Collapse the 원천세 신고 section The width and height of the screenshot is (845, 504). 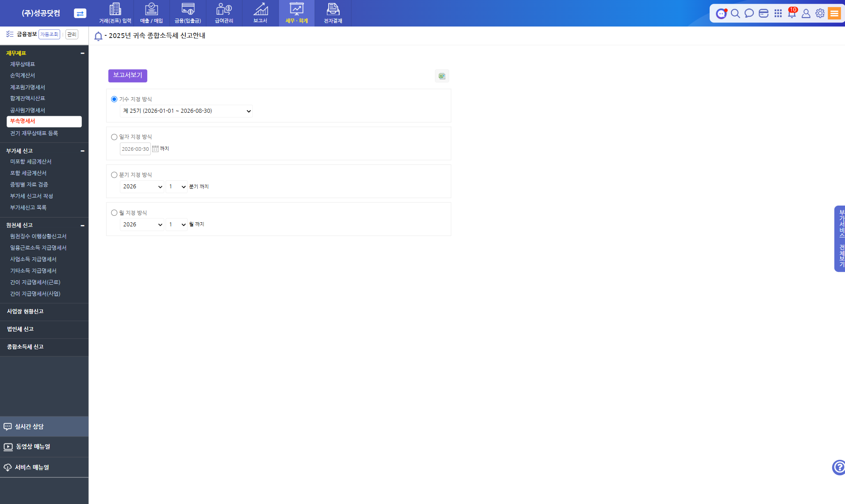click(82, 225)
